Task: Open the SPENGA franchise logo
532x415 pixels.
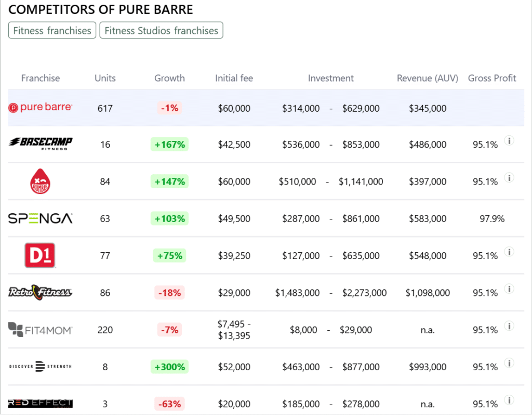Action: 40,218
